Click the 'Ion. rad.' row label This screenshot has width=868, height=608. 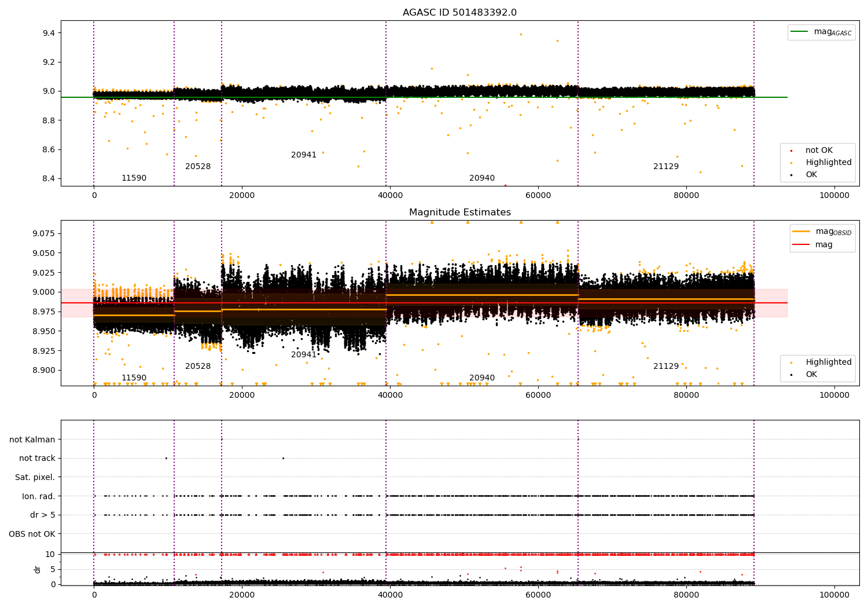39,496
